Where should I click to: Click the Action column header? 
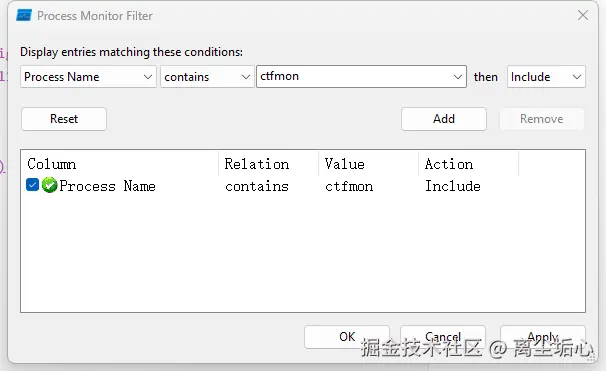468,164
